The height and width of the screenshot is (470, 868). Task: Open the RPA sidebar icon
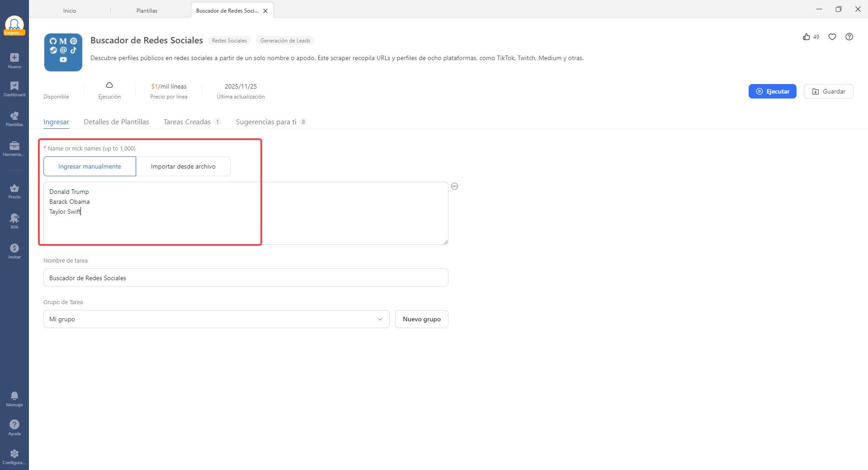point(14,221)
